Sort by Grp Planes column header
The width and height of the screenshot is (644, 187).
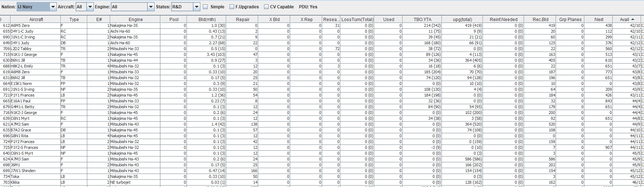[x=570, y=19]
